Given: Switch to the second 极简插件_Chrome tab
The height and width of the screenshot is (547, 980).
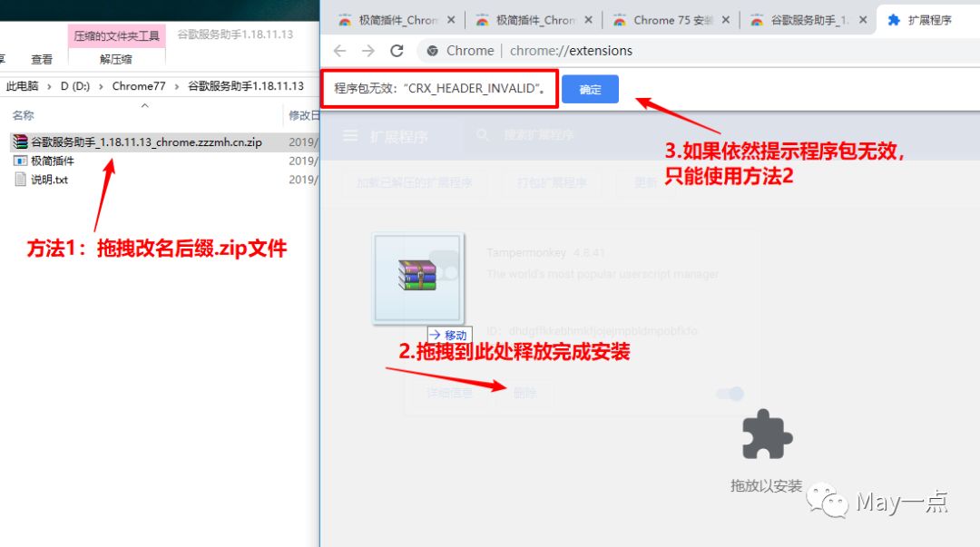Looking at the screenshot, I should coord(535,21).
